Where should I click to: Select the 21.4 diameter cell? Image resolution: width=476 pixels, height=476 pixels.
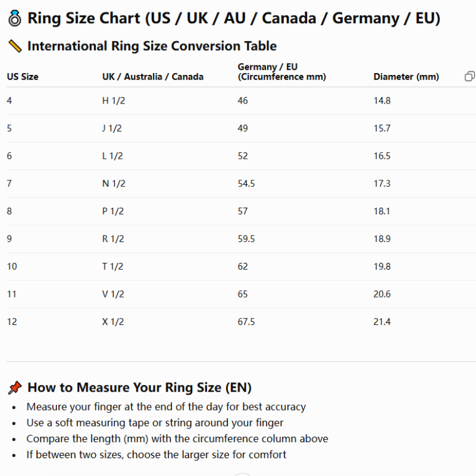pyautogui.click(x=382, y=321)
